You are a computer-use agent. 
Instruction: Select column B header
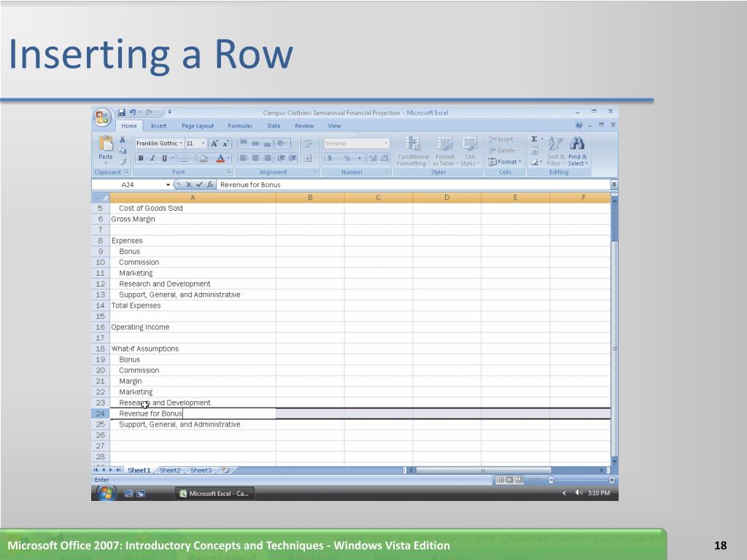310,197
